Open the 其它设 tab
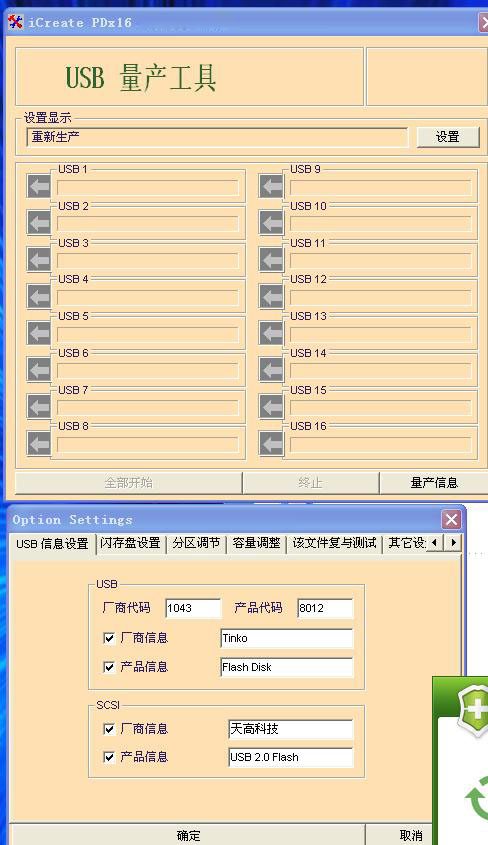Image resolution: width=488 pixels, height=845 pixels. click(407, 543)
